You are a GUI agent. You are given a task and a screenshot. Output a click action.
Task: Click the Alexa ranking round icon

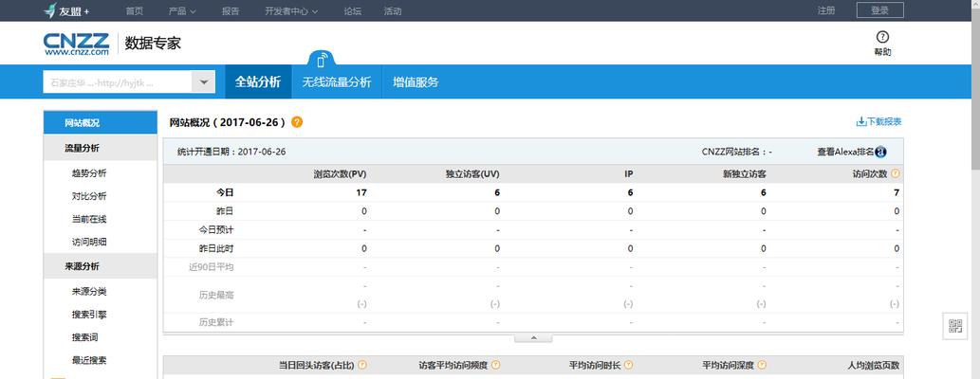pyautogui.click(x=880, y=152)
